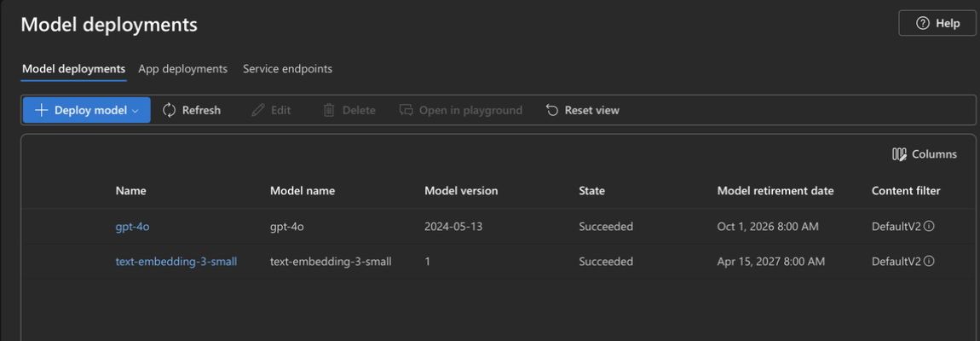This screenshot has width=980, height=341.
Task: Sort by the Name column header
Action: (x=131, y=191)
